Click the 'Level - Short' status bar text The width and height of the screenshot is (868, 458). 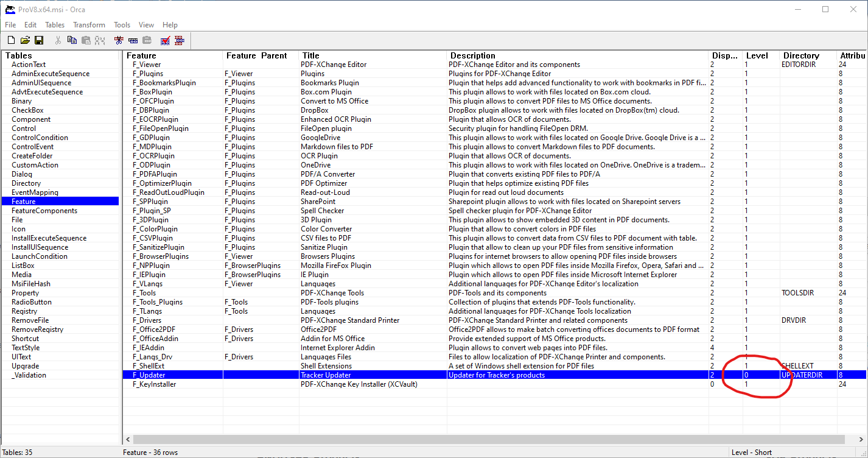tap(751, 453)
